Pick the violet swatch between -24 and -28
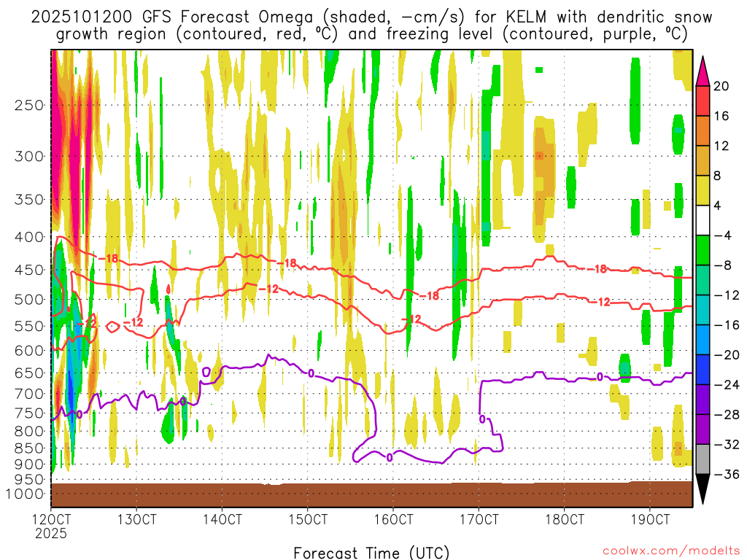This screenshot has height=560, width=747. pos(703,400)
